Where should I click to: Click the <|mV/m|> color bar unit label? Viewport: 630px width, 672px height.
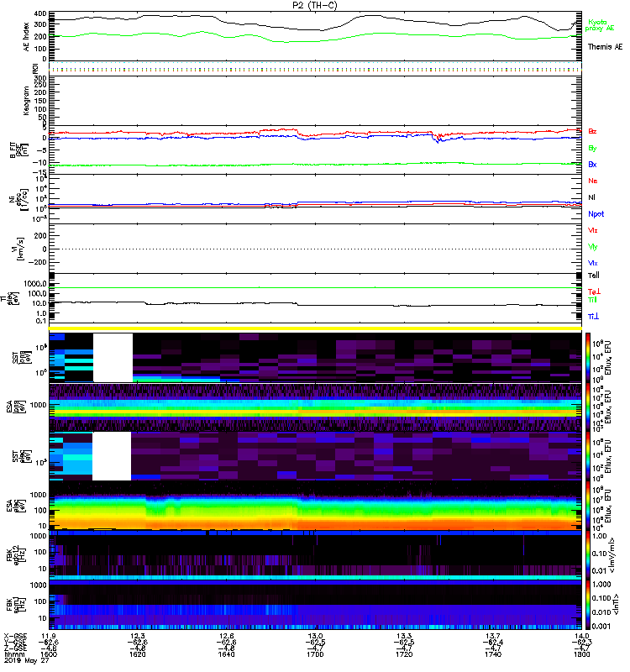tap(613, 555)
